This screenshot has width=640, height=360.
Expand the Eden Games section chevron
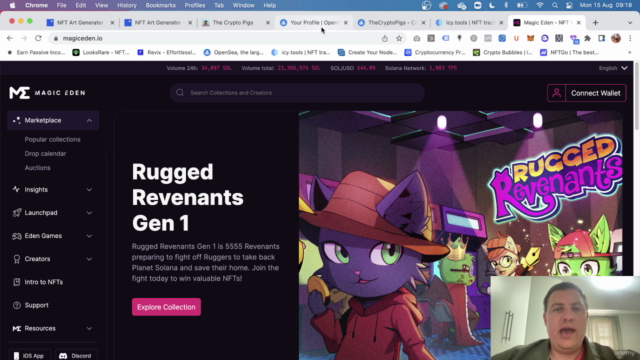[89, 236]
